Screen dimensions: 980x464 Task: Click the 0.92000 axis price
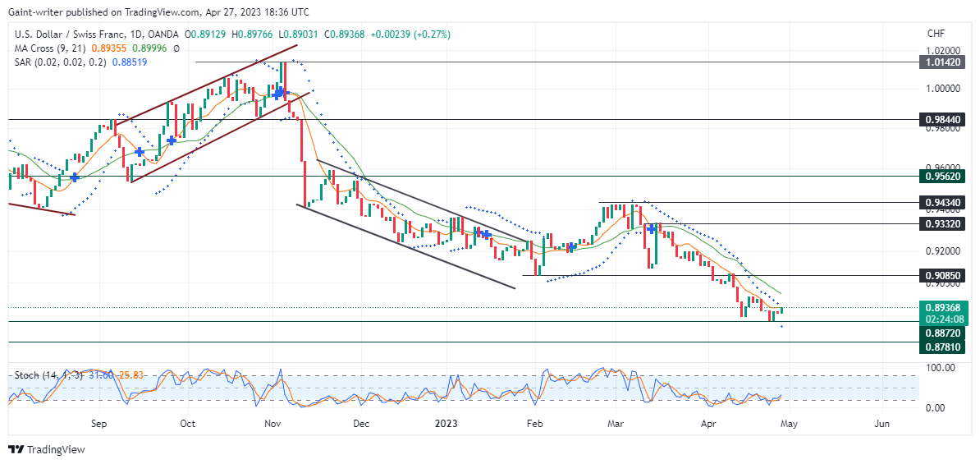(x=943, y=250)
